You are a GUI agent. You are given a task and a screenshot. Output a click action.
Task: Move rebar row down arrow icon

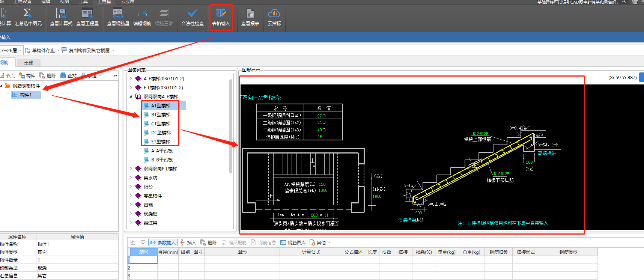(x=143, y=242)
